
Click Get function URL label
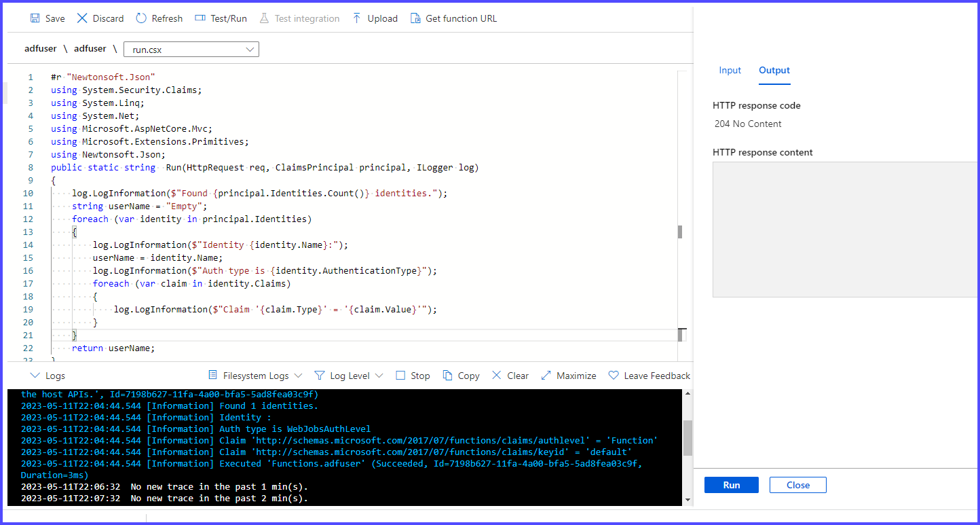click(x=461, y=18)
